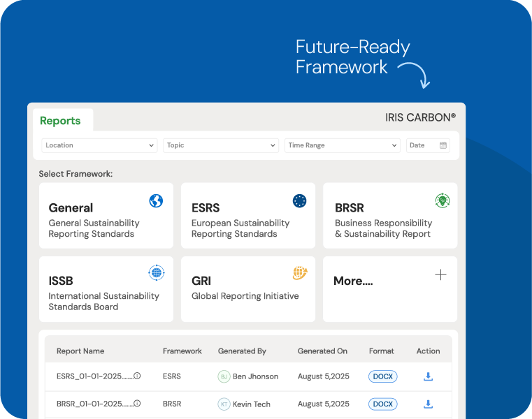This screenshot has height=419, width=532.
Task: Expand the Time Range dropdown
Action: point(343,145)
